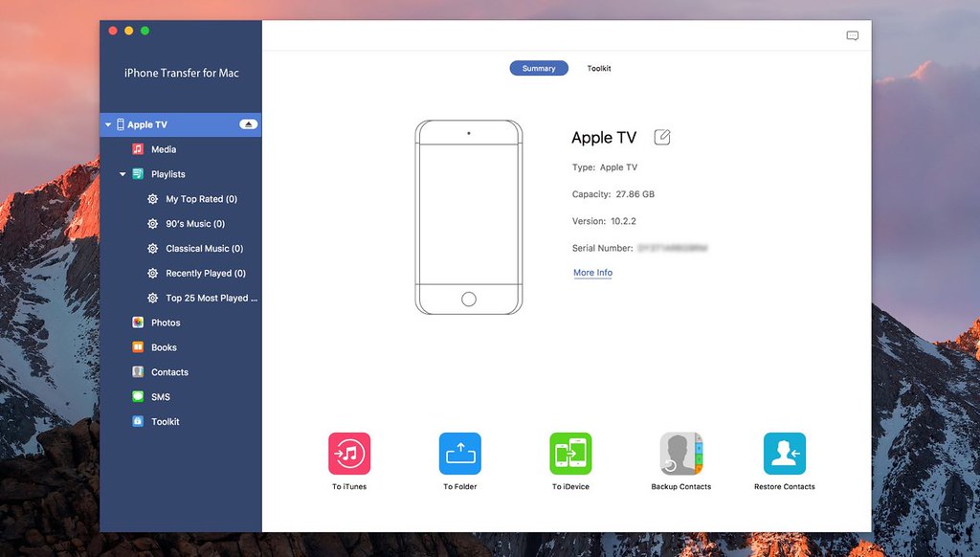
Task: Open the feedback chat bubble icon
Action: click(852, 36)
